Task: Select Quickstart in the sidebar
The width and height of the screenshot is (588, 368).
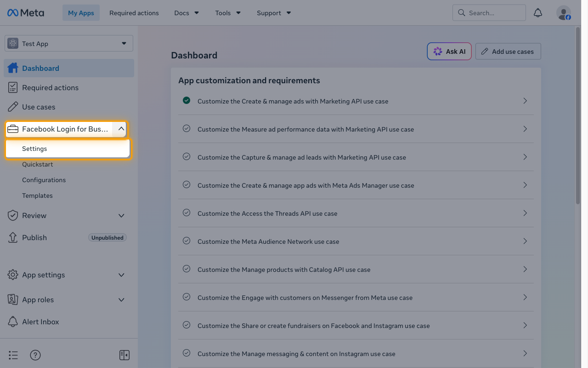Action: pyautogui.click(x=38, y=164)
